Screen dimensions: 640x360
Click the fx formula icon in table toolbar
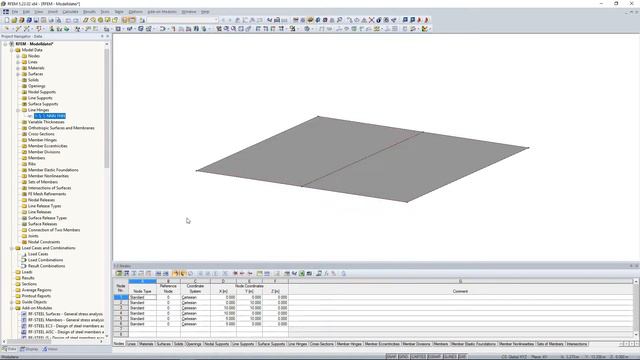326,273
